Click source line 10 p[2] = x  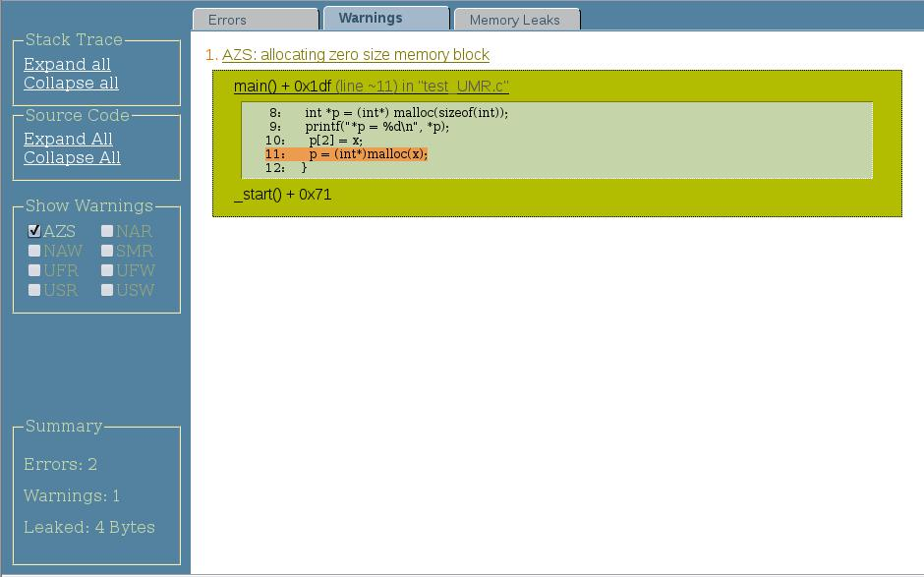[x=315, y=141]
